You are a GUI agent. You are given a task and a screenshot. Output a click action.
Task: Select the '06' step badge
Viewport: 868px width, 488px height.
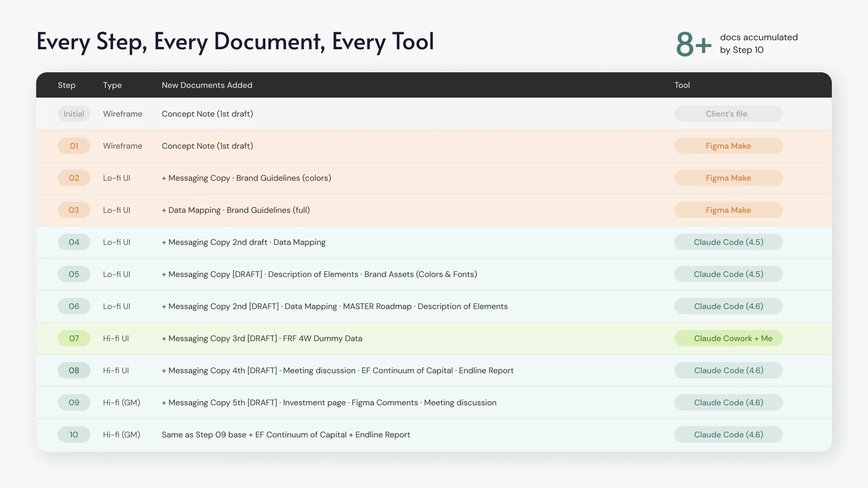pyautogui.click(x=74, y=306)
